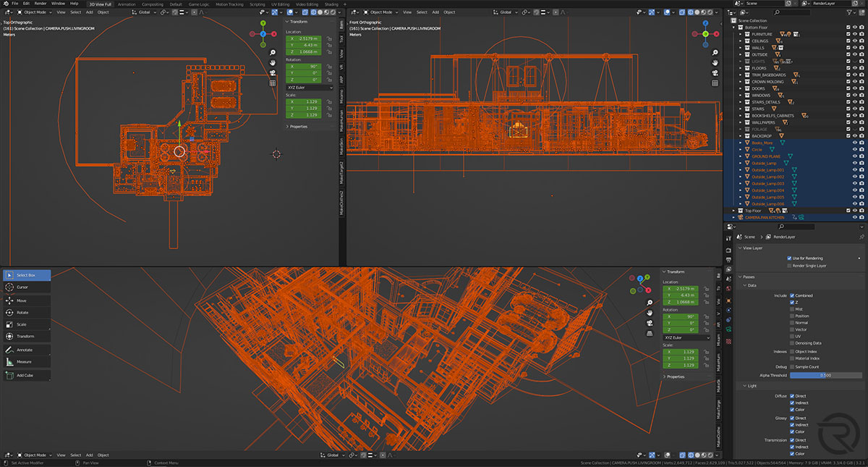Collapse the Bottom Floor collection

tap(735, 28)
